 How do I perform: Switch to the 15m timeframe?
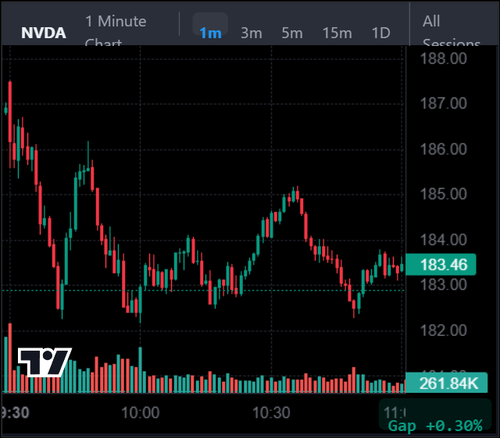[x=337, y=33]
